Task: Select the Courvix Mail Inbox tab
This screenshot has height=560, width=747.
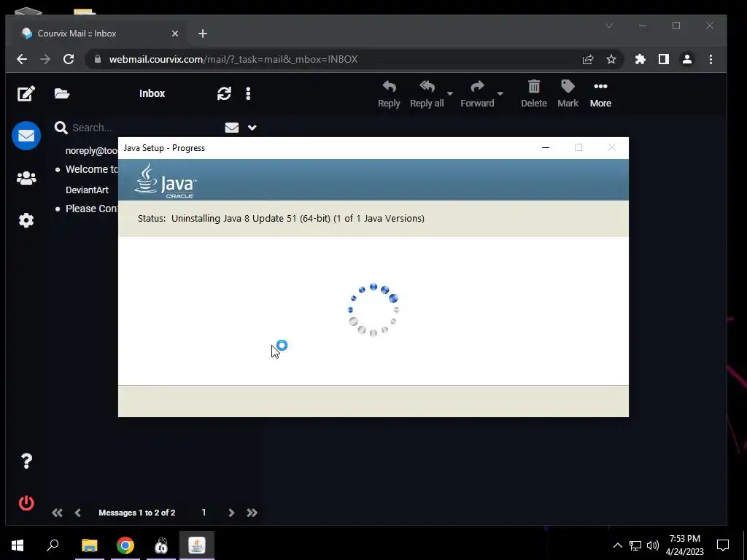Action: (x=98, y=34)
